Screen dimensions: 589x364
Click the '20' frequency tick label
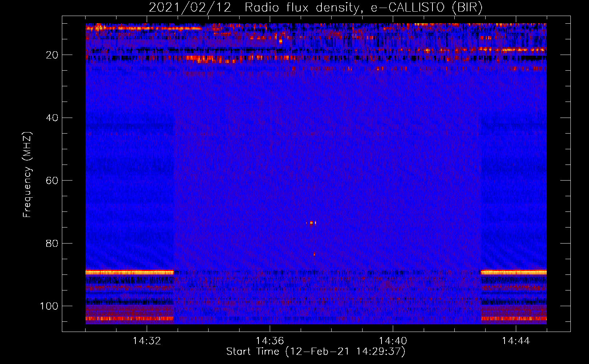pyautogui.click(x=52, y=55)
